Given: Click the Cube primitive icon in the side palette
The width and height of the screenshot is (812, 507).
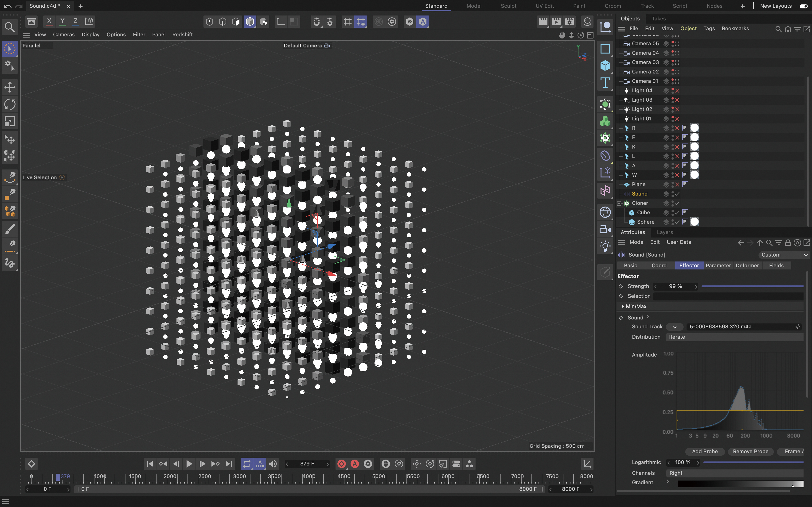Looking at the screenshot, I should point(605,65).
